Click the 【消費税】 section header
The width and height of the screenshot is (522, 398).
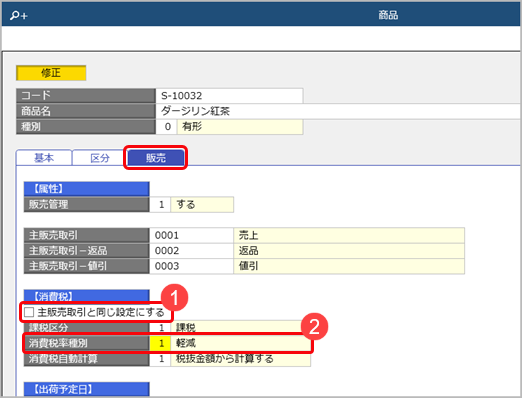[87, 296]
